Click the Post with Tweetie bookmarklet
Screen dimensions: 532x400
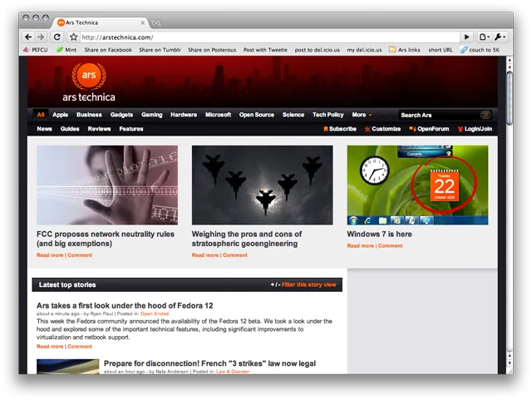pyautogui.click(x=265, y=50)
